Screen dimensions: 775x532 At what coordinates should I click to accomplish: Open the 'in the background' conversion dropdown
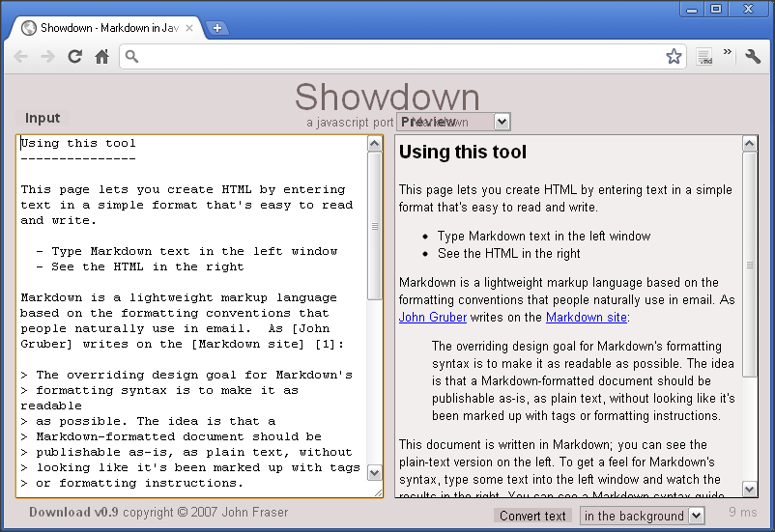[642, 516]
